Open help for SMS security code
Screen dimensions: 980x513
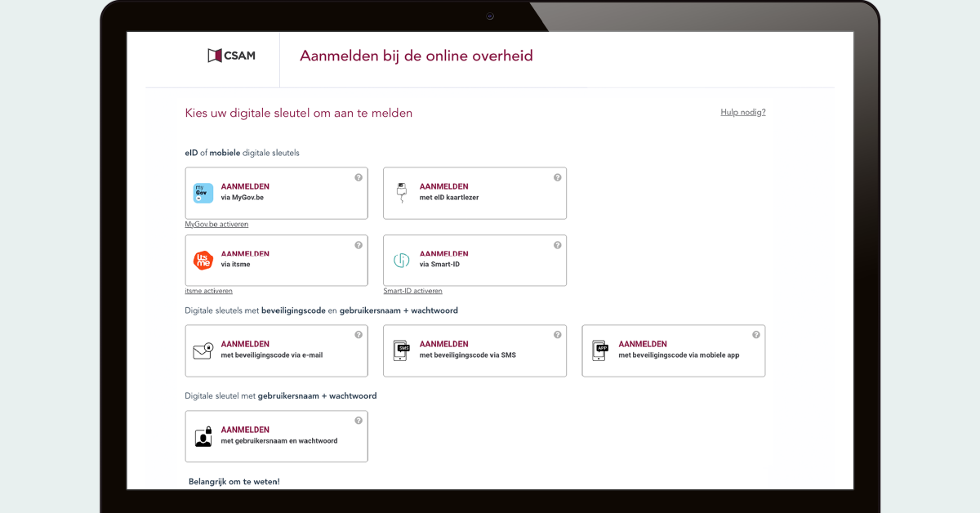pos(558,335)
